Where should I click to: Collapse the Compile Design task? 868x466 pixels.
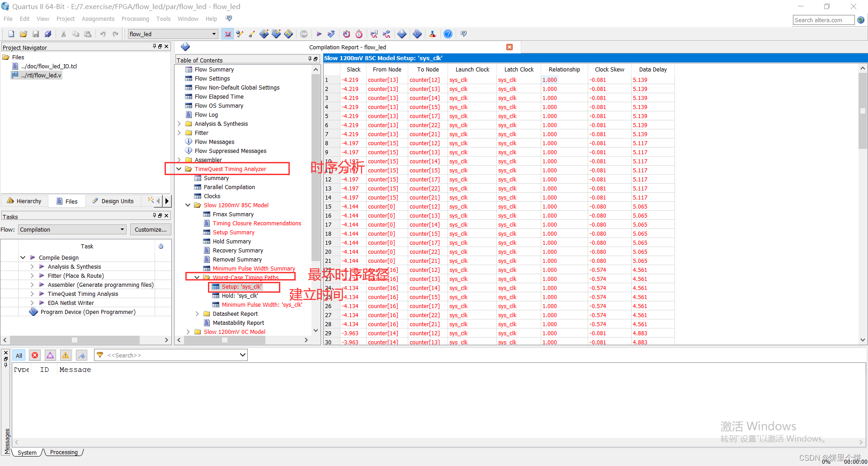point(23,257)
